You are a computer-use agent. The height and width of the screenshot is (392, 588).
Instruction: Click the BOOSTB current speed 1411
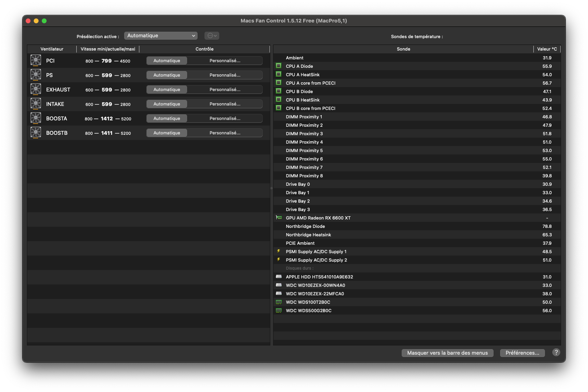coord(107,133)
